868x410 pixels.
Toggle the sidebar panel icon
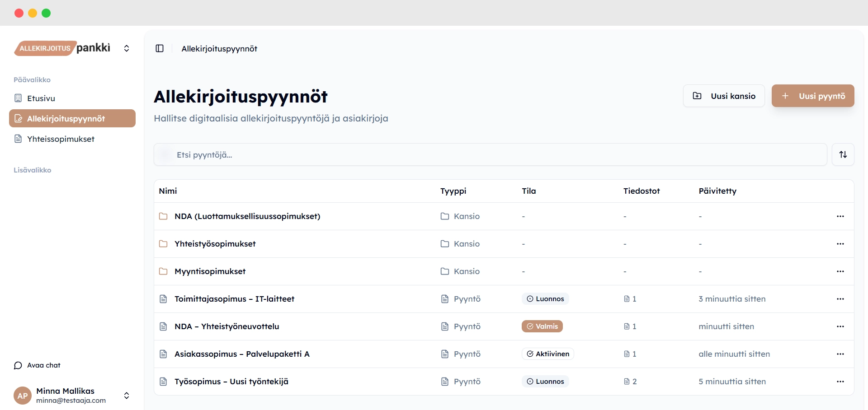click(x=160, y=48)
